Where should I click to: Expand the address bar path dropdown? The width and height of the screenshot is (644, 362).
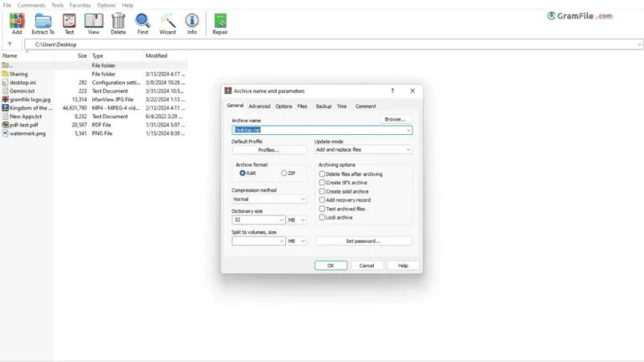pyautogui.click(x=639, y=44)
